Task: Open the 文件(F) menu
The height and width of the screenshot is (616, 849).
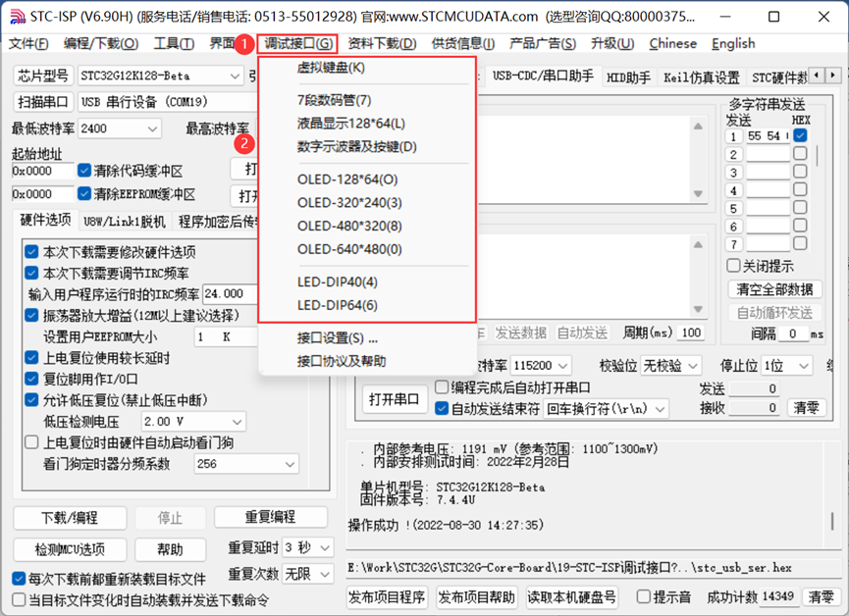Action: 28,43
